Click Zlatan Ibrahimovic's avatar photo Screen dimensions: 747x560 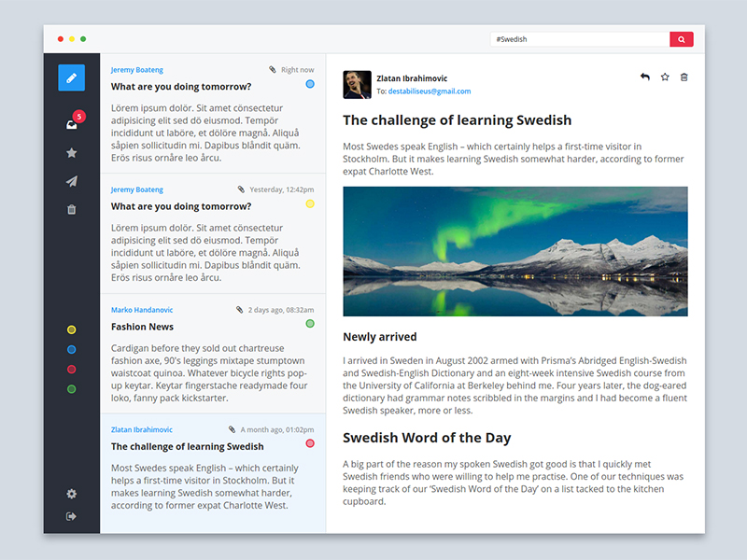(x=357, y=85)
